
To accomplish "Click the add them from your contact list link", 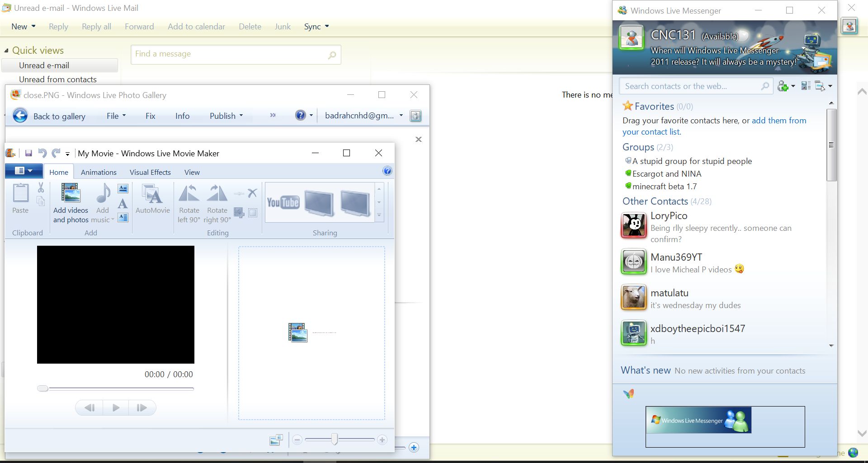I will click(778, 121).
